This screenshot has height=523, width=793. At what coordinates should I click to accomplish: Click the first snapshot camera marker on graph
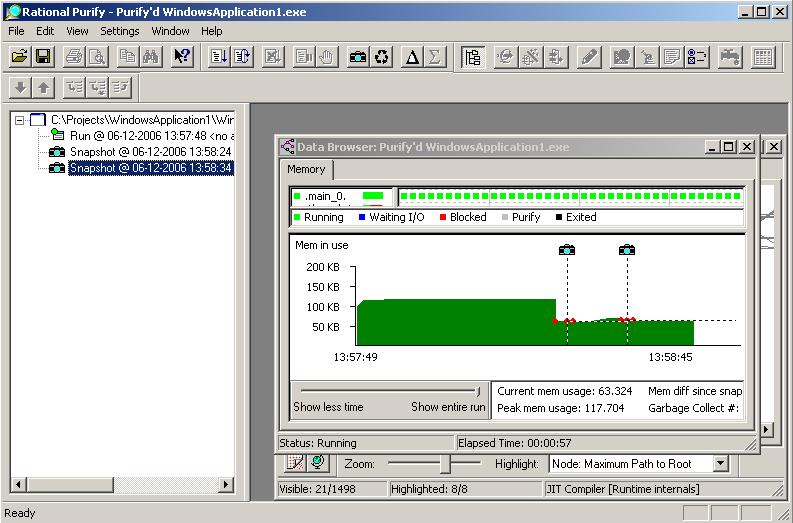click(567, 250)
